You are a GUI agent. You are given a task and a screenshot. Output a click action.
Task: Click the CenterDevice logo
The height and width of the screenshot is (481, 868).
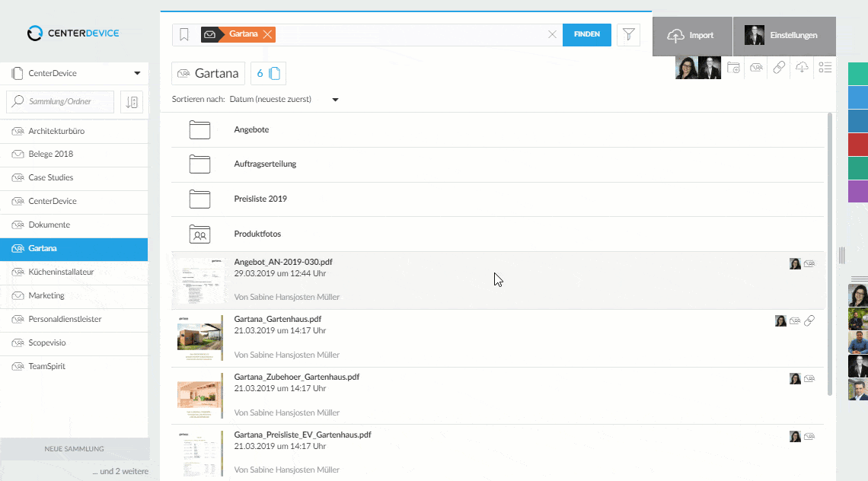coord(73,33)
